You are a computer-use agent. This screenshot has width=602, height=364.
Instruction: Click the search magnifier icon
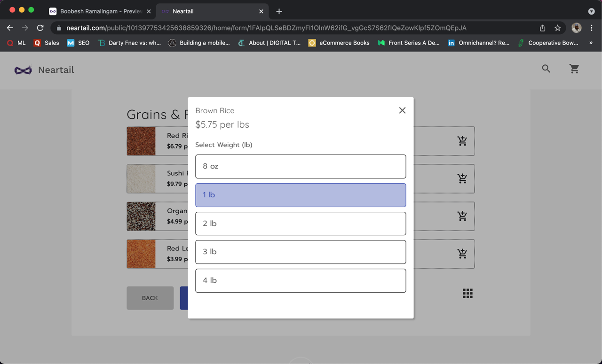(546, 69)
